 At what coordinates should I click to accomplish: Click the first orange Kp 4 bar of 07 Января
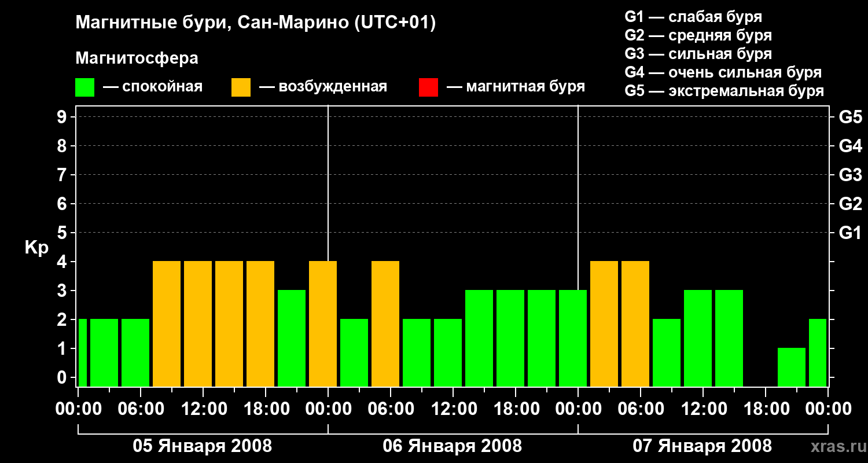point(604,324)
